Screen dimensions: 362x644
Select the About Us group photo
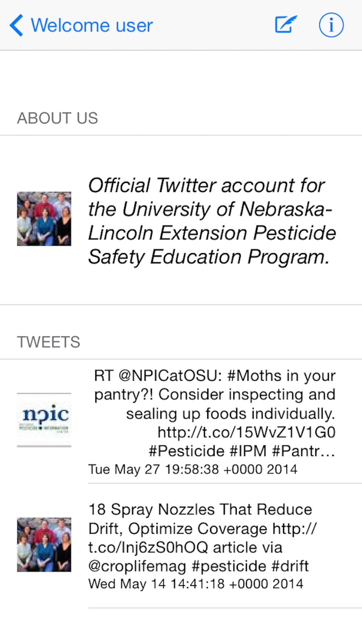(44, 219)
